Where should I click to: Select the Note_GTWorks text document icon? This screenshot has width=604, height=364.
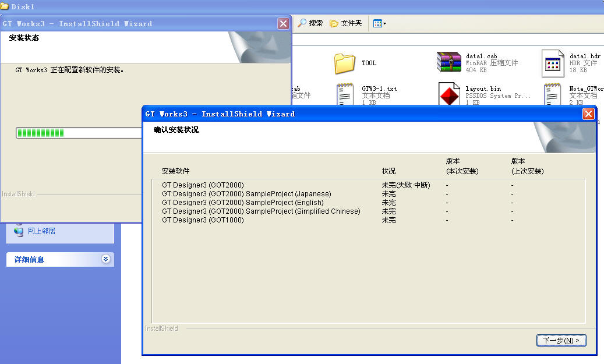coord(553,94)
